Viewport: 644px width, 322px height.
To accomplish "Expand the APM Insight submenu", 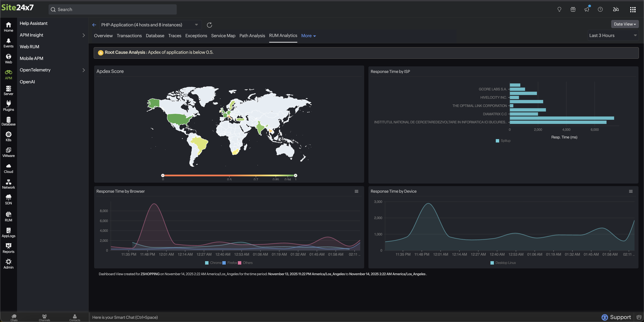I will click(x=83, y=35).
